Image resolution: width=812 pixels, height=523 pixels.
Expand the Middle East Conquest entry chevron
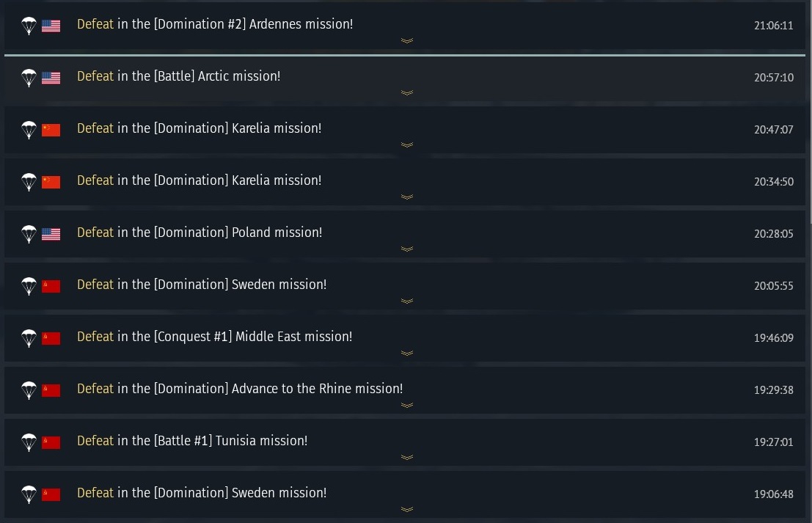(x=407, y=354)
